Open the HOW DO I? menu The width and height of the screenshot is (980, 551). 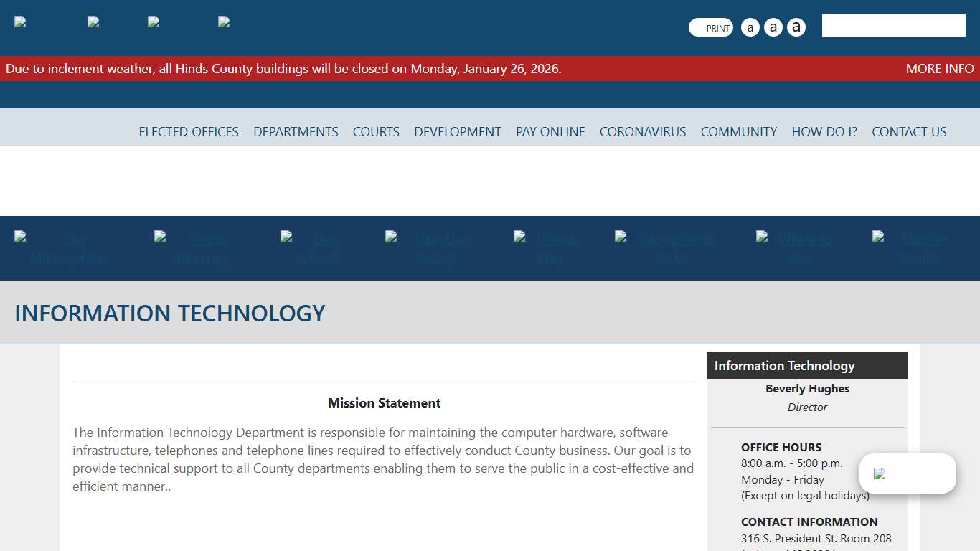824,131
